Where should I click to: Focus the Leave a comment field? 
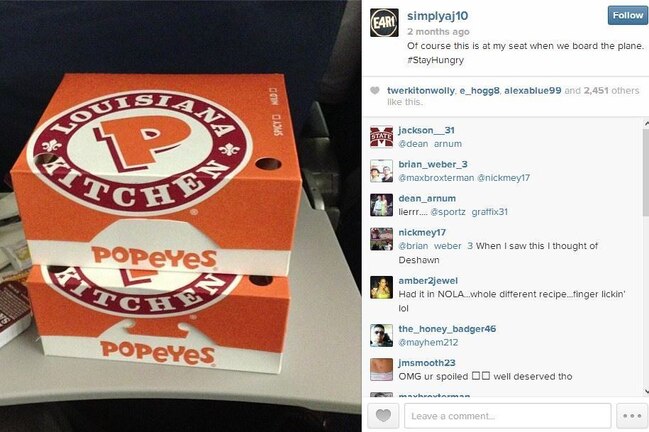[x=507, y=416]
